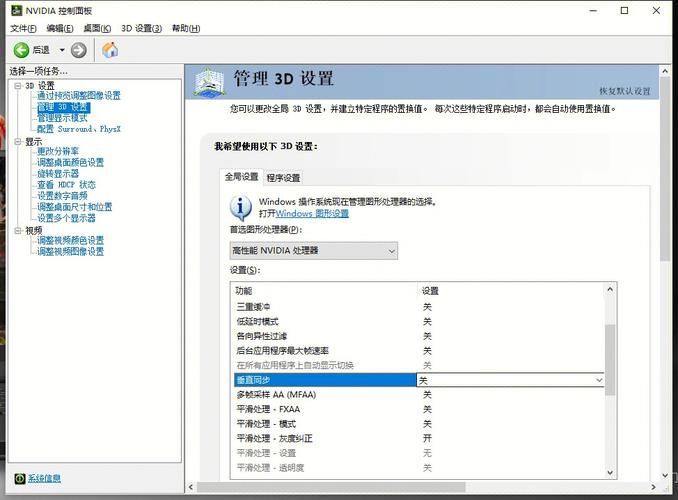The height and width of the screenshot is (500, 678).
Task: Open the 3D 设置(3) menu
Action: click(141, 29)
